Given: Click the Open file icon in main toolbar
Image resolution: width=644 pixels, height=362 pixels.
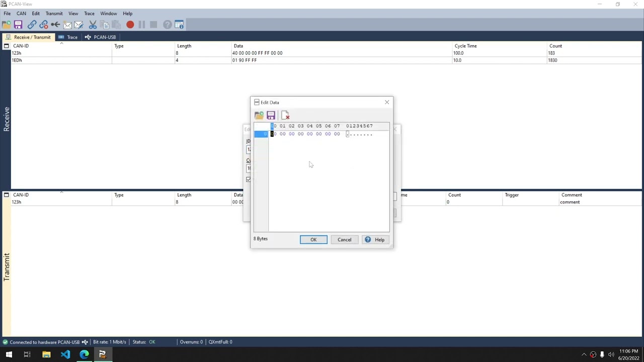Looking at the screenshot, I should click(7, 25).
